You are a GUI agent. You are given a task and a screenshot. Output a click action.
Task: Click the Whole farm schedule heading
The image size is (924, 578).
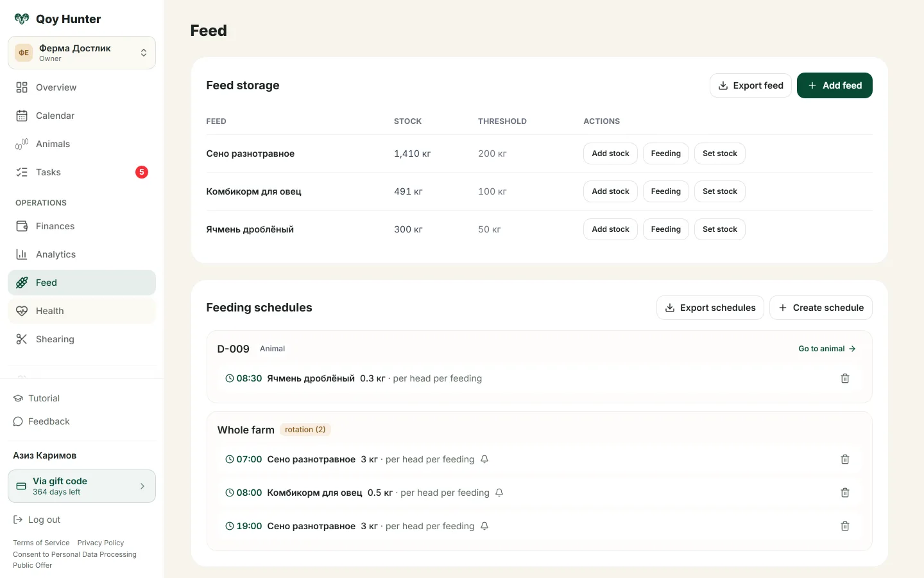click(x=246, y=430)
